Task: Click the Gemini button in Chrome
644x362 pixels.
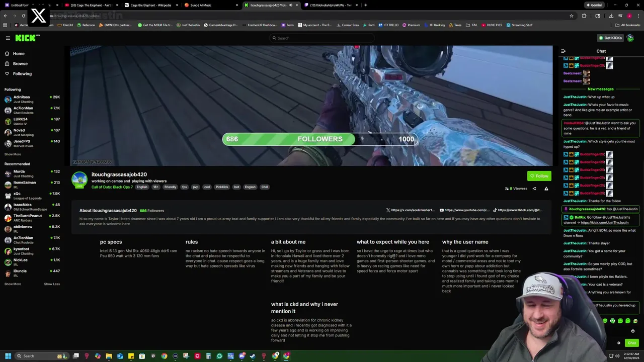Action: coord(594,5)
